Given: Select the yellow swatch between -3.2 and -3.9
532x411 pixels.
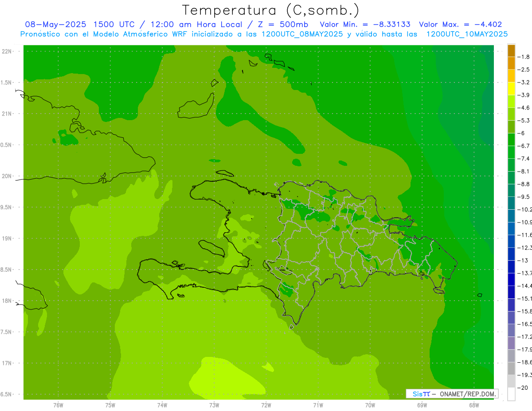Looking at the screenshot, I should [x=511, y=89].
